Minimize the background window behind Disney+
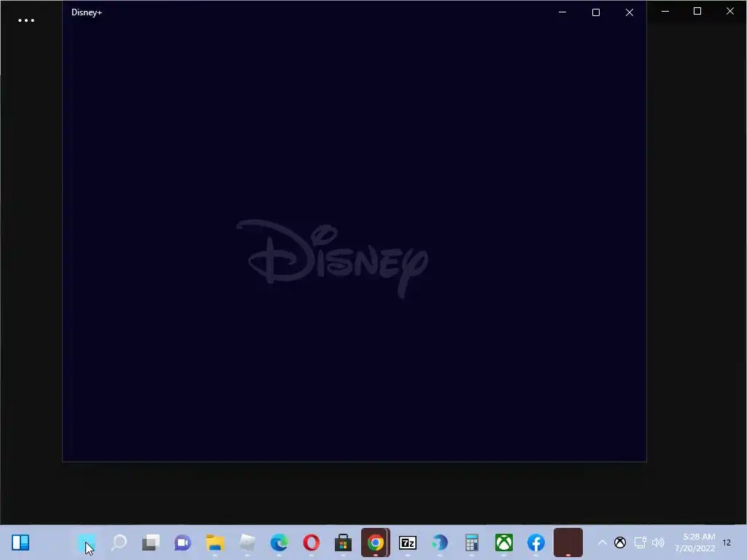Screen dimensions: 747x560 (x=665, y=11)
